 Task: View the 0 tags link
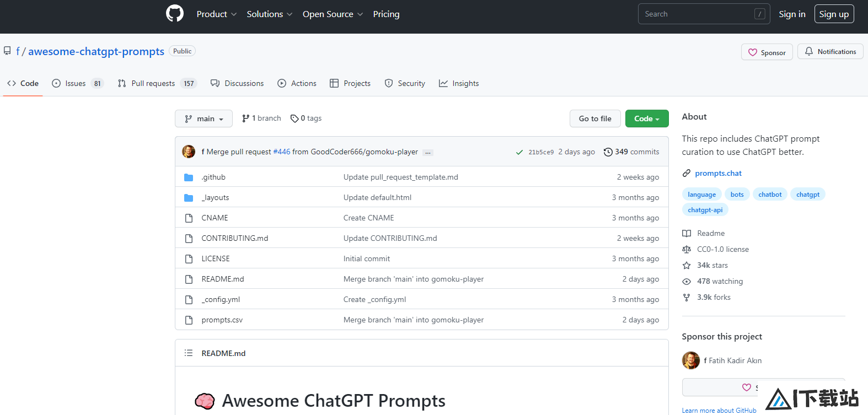coord(306,118)
